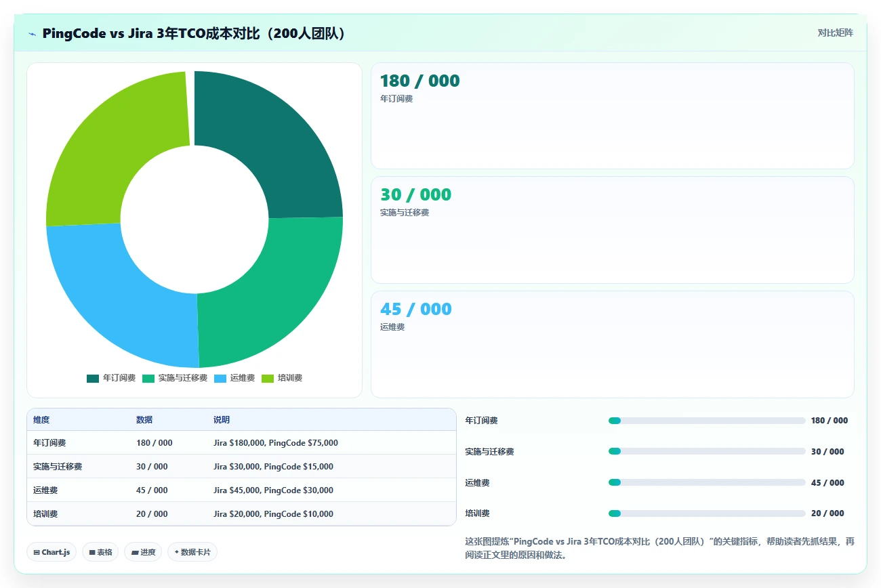The image size is (881, 588).
Task: Select the Jira $180,000, PingCode $75,000 cell
Action: 276,443
